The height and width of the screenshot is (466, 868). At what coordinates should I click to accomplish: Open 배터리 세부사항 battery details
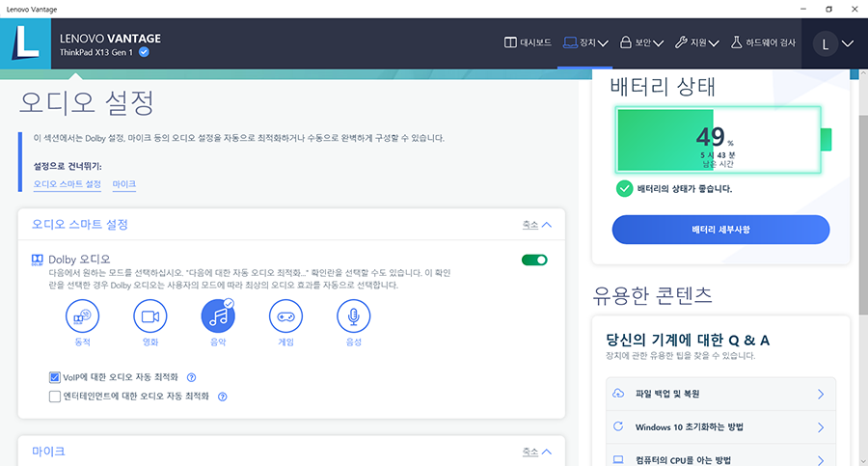[x=720, y=230]
